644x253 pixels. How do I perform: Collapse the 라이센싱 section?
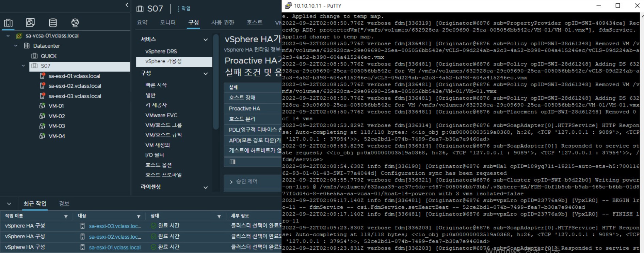206,187
